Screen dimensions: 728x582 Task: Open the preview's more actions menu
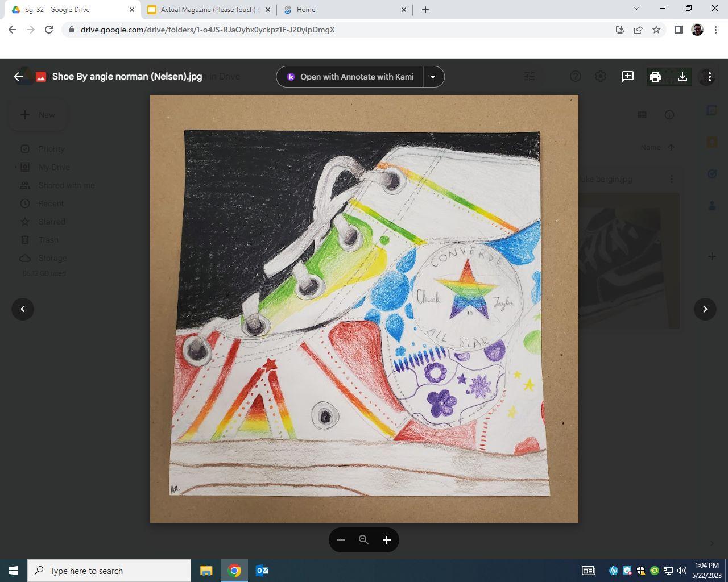[x=709, y=77]
